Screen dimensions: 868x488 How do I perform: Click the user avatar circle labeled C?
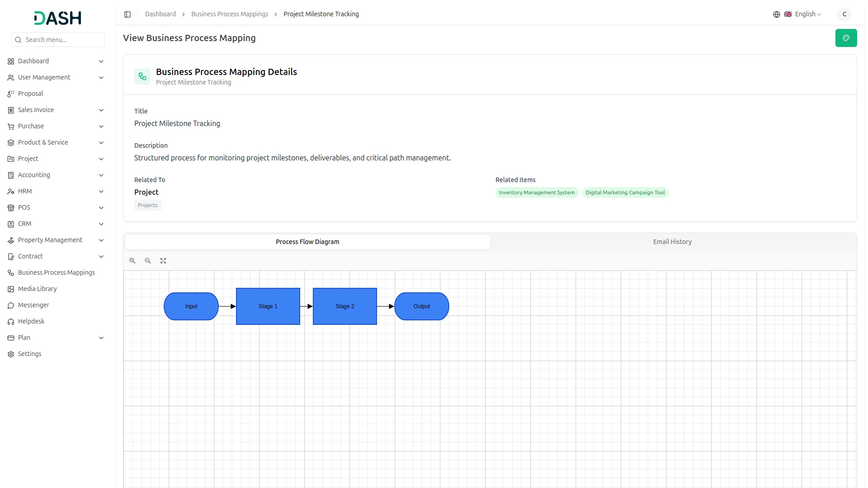pyautogui.click(x=844, y=14)
